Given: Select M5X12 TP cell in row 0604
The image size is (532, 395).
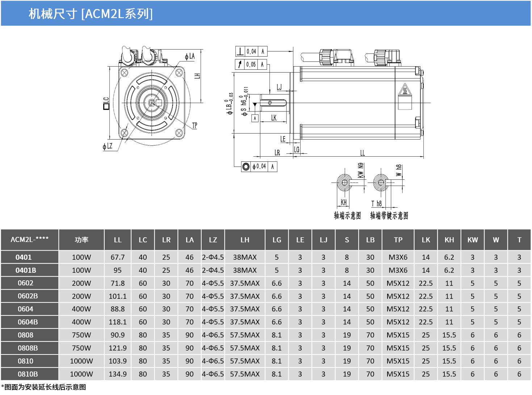Looking at the screenshot, I should (x=398, y=309).
